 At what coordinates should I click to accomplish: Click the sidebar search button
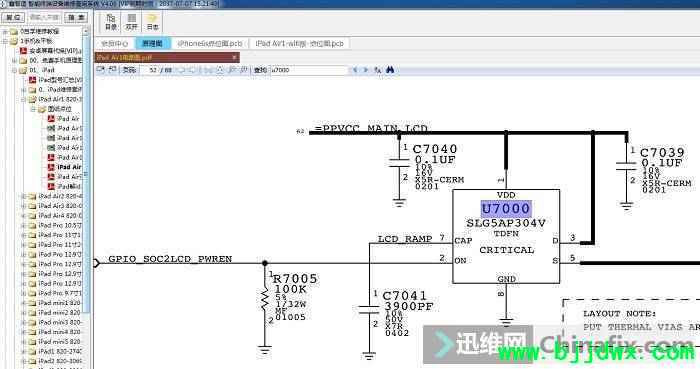click(76, 17)
